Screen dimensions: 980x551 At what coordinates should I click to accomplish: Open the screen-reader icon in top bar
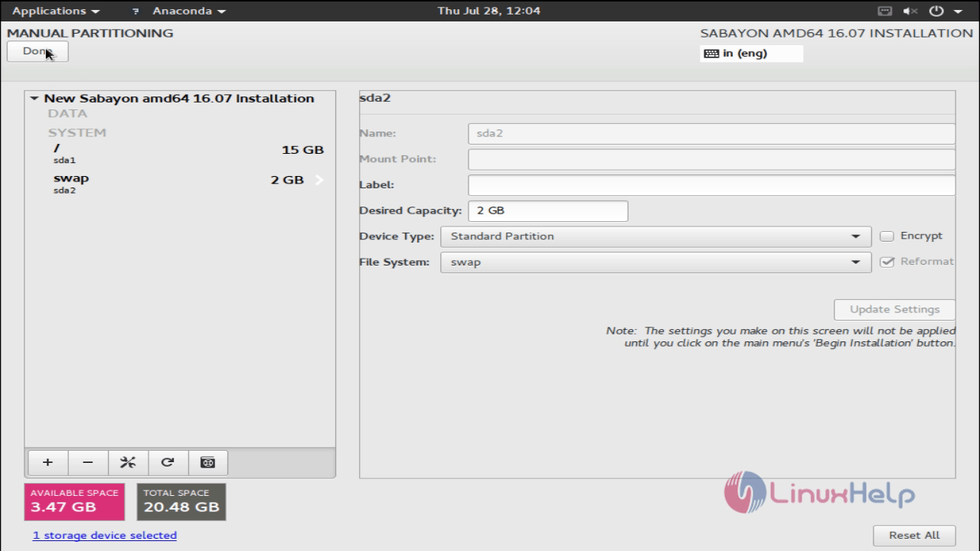pyautogui.click(x=885, y=11)
